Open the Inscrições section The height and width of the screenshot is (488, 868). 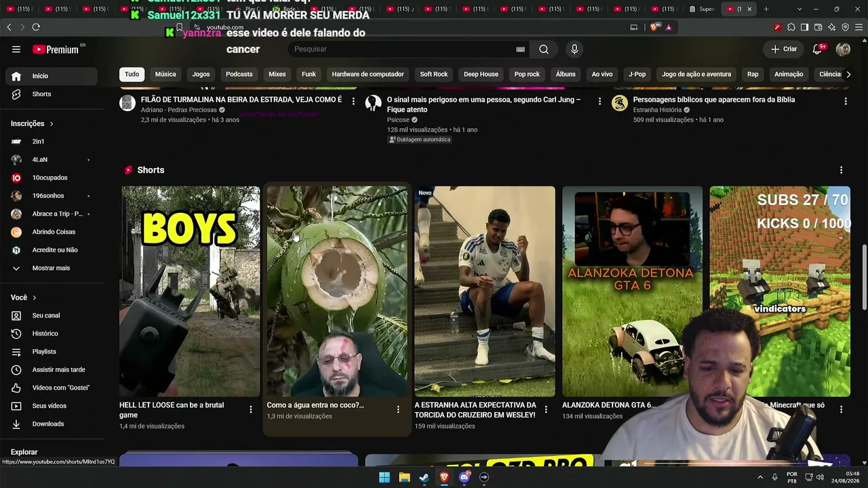[x=32, y=123]
